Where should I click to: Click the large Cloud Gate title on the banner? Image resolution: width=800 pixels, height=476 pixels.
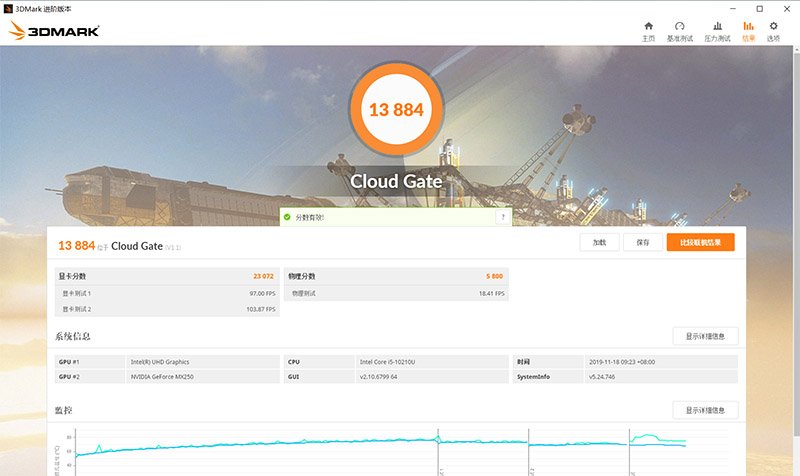click(x=396, y=181)
